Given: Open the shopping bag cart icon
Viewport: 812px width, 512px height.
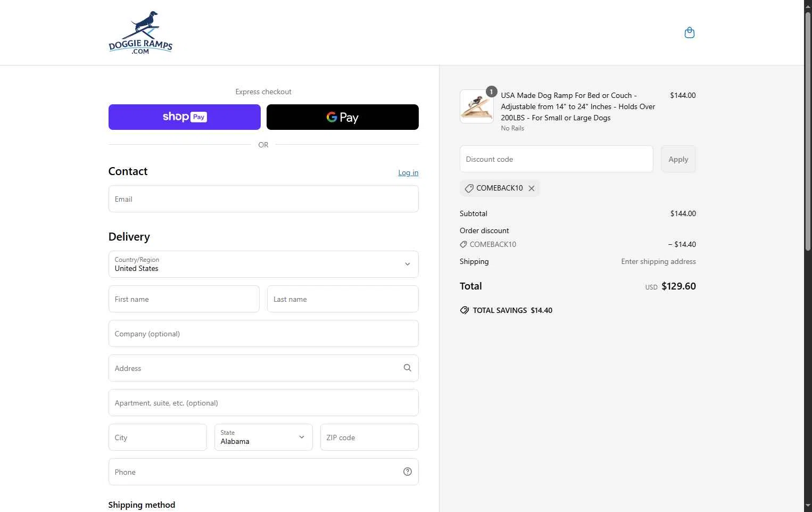Looking at the screenshot, I should pos(689,32).
